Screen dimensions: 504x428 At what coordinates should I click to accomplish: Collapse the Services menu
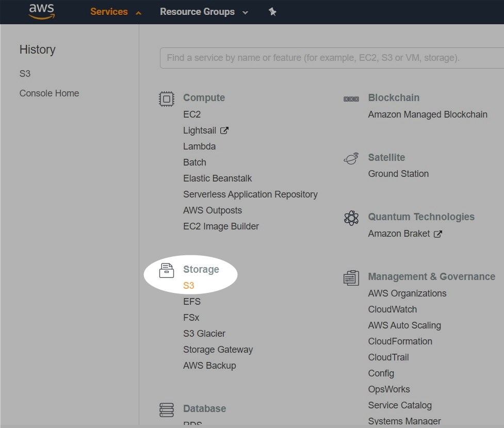coord(116,12)
